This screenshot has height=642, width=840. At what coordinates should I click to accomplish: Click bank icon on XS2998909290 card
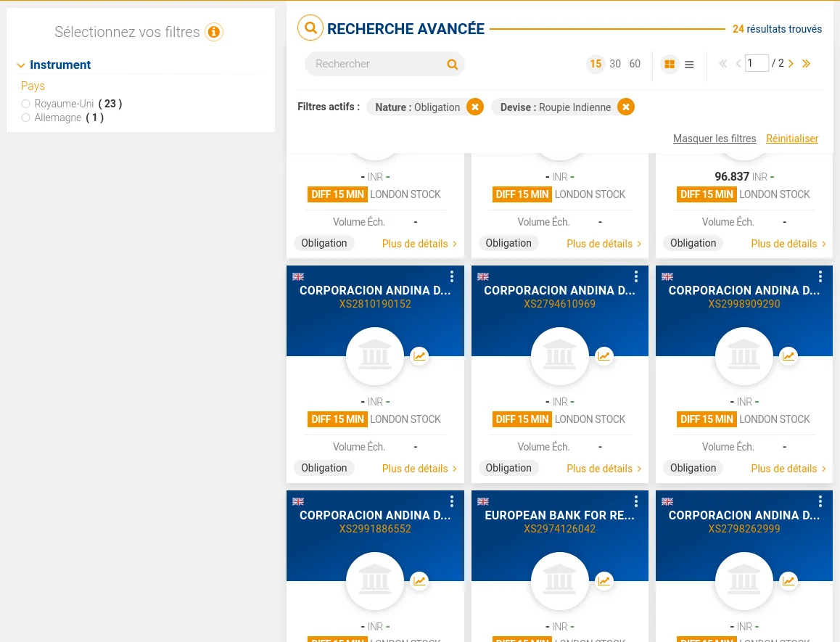744,356
